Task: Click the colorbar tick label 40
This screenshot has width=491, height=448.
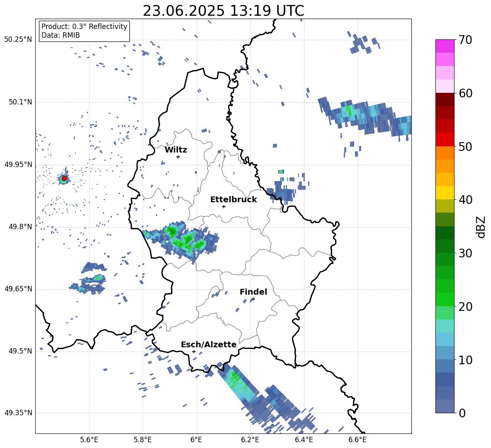Action: [x=465, y=200]
